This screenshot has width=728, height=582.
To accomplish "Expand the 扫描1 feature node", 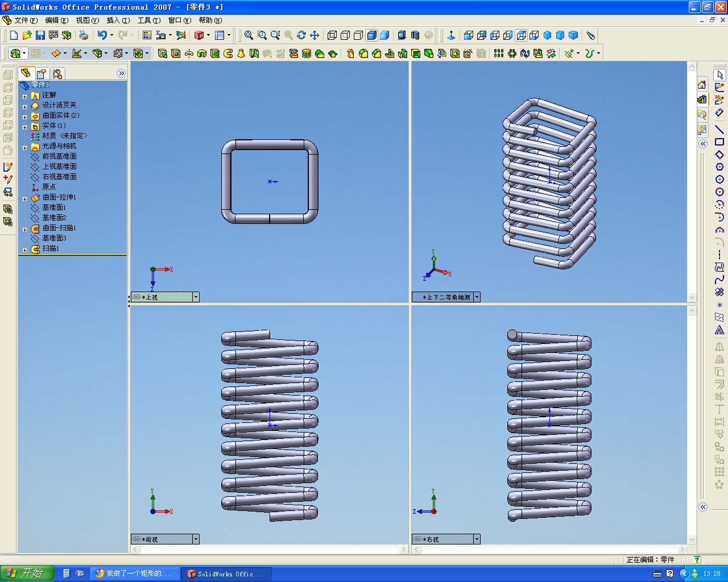I will [x=24, y=250].
